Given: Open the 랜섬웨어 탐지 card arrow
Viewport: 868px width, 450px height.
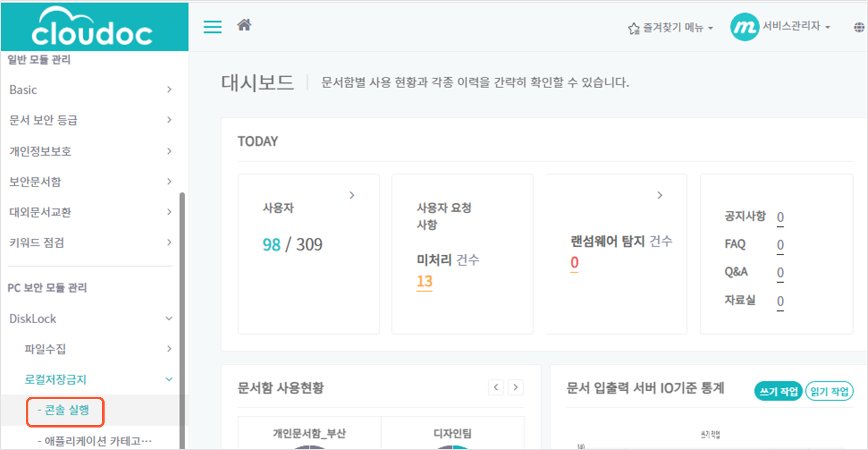Looking at the screenshot, I should 660,195.
